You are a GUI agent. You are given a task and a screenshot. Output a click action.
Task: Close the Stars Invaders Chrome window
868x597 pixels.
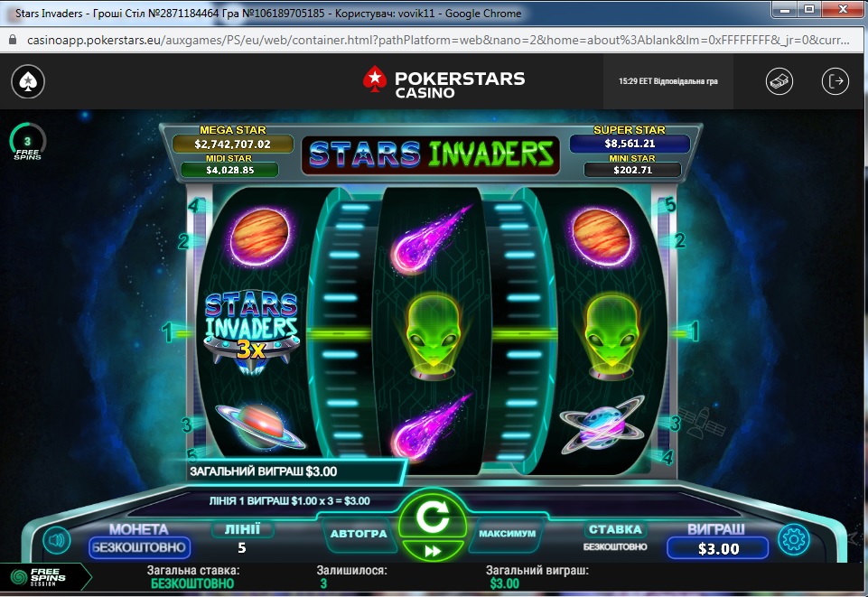[x=843, y=9]
